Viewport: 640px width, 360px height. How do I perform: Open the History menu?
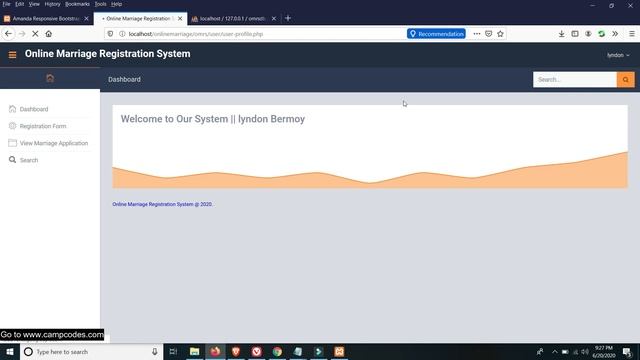52,4
